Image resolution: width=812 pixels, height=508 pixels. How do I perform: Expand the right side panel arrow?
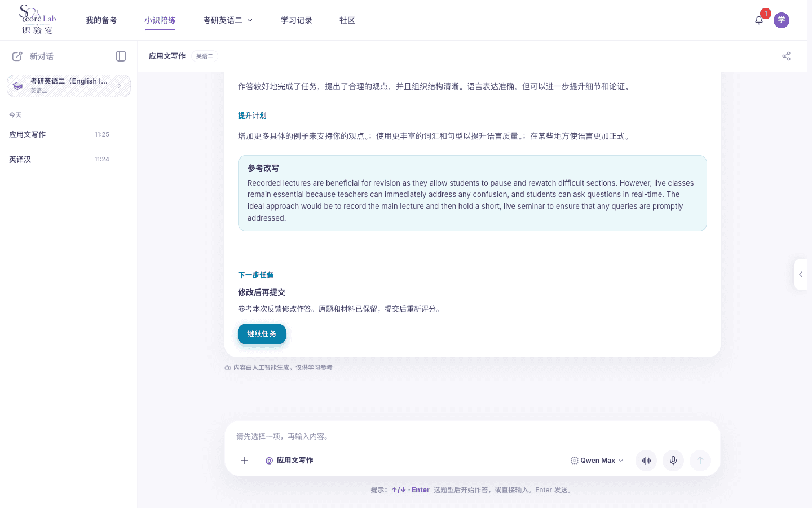(801, 274)
